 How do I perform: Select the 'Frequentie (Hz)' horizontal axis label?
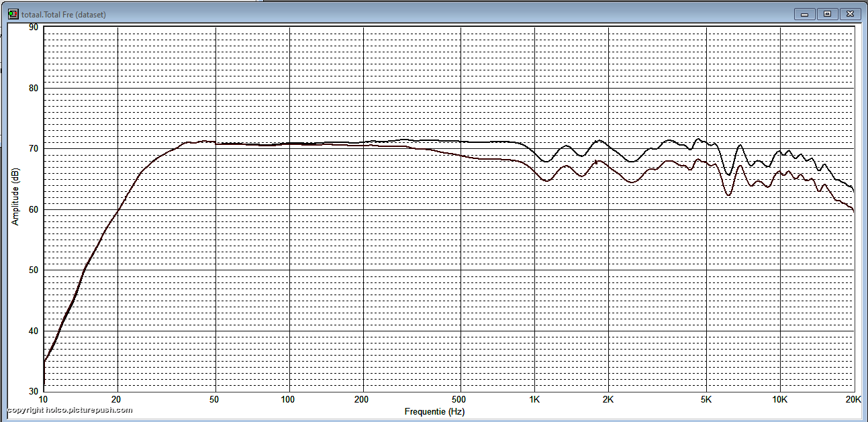434,411
